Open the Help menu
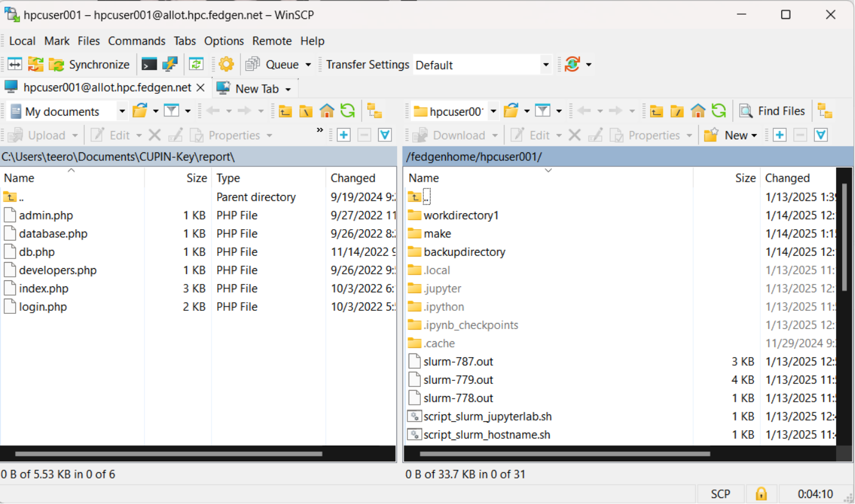 point(312,41)
